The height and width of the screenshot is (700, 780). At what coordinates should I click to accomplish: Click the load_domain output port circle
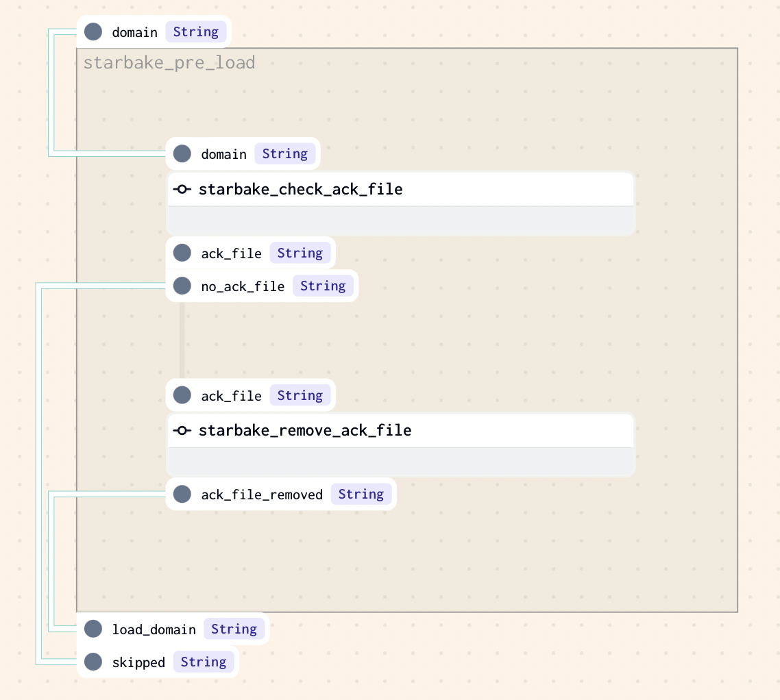(93, 629)
